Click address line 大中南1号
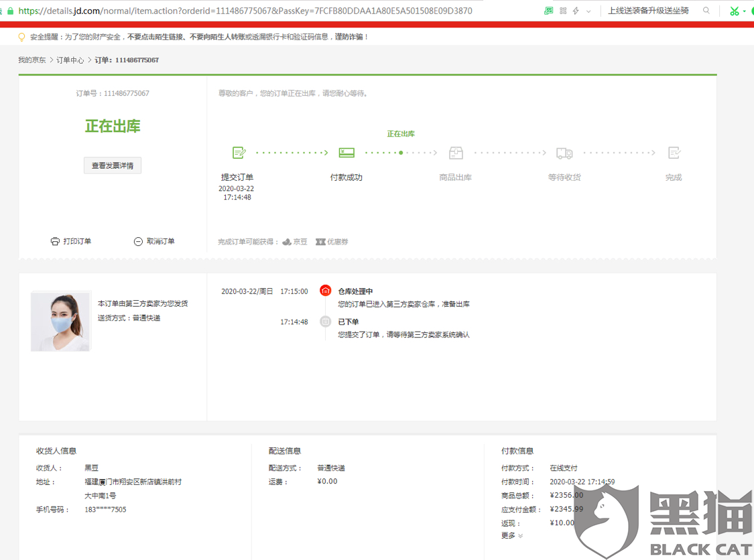This screenshot has width=754, height=560. point(100,496)
